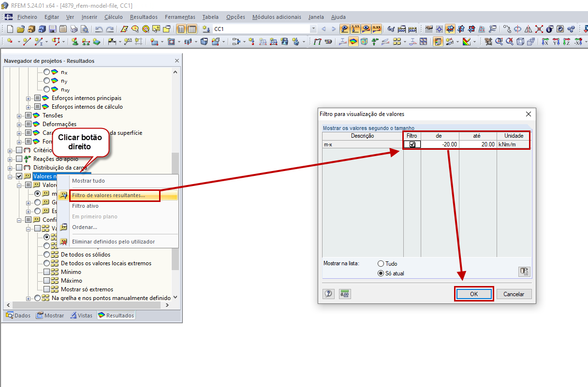Switch to the Dados tab
Viewport: 588px width, 387px height.
pyautogui.click(x=18, y=315)
